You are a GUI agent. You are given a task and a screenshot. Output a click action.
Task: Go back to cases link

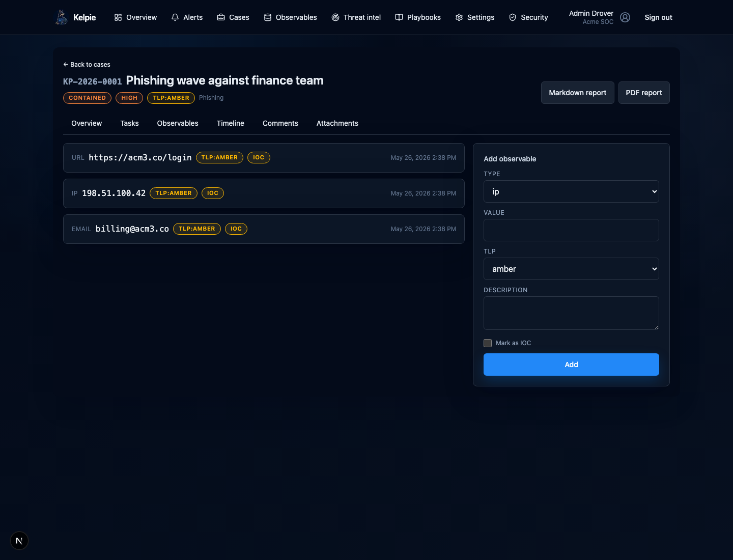pyautogui.click(x=87, y=65)
